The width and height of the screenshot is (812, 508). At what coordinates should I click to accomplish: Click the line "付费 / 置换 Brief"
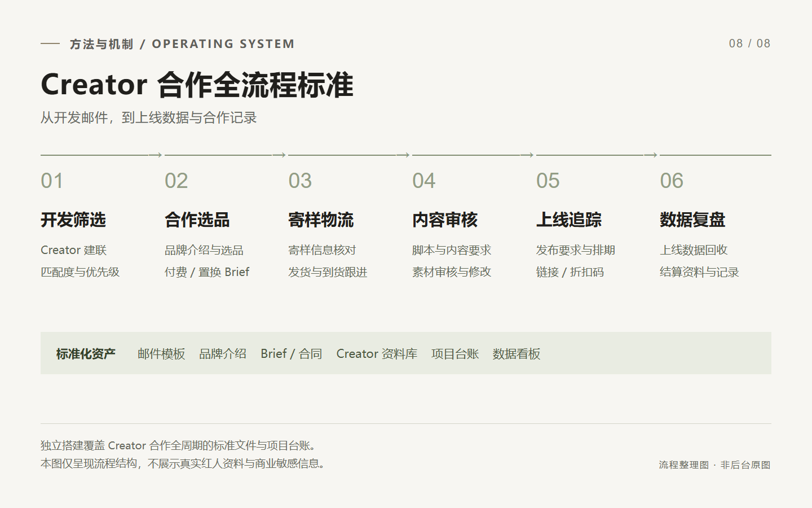207,272
